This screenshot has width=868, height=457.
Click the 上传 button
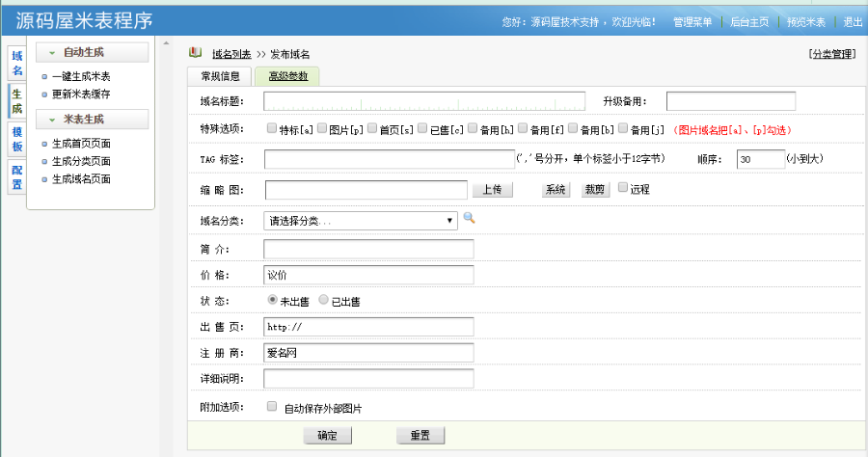492,190
